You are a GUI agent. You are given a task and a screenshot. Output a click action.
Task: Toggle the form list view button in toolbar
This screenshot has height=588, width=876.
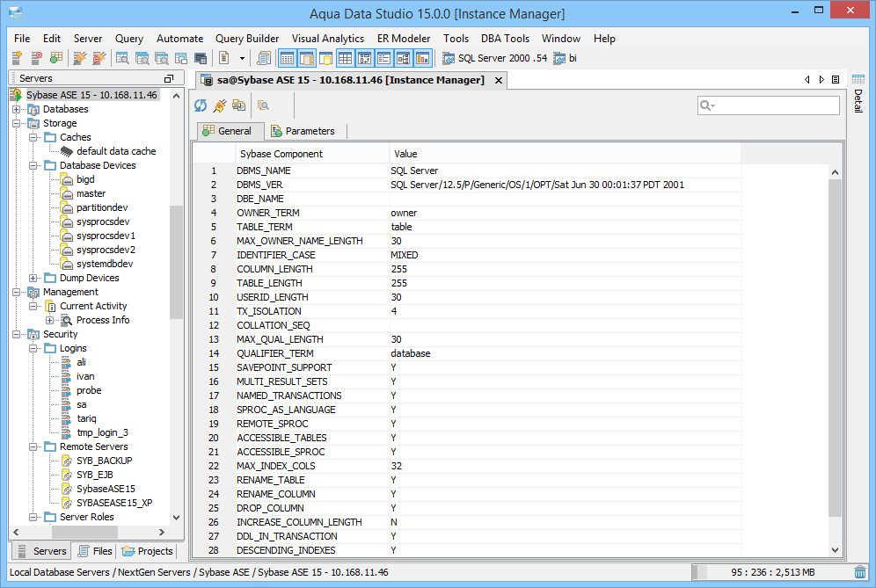[383, 57]
